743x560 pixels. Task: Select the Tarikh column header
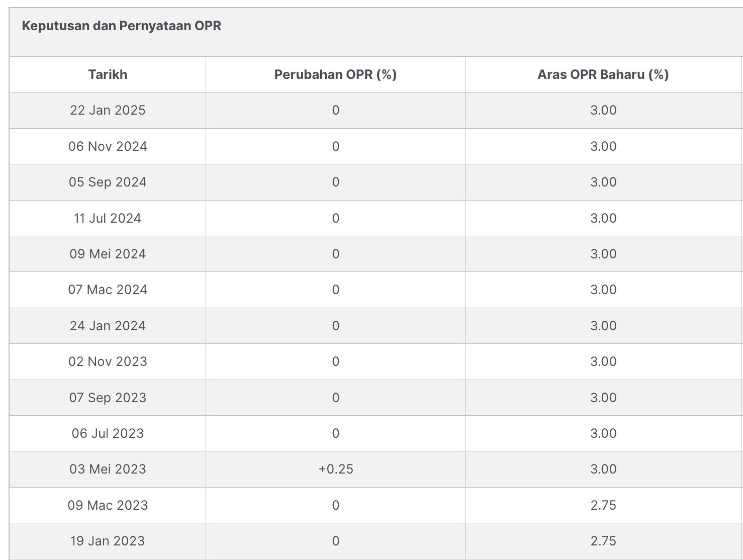click(x=108, y=74)
